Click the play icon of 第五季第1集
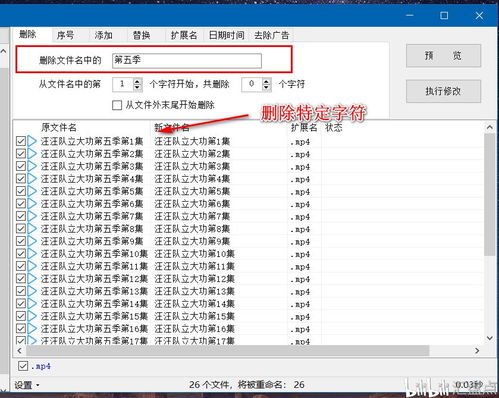 coord(32,141)
